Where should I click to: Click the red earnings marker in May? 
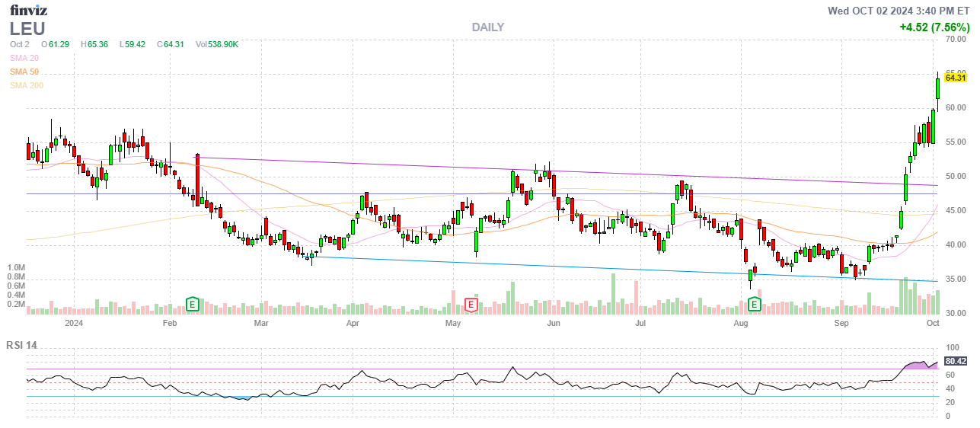click(x=471, y=305)
